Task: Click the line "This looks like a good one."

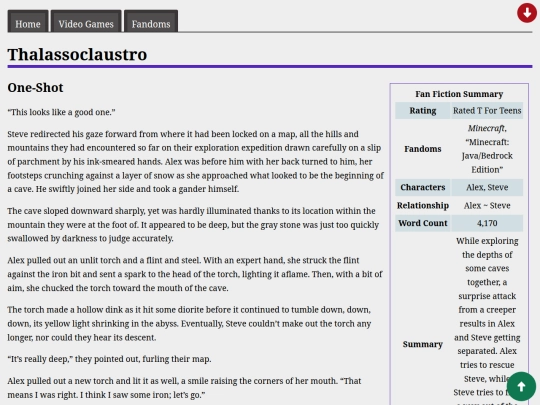Action: pos(61,112)
